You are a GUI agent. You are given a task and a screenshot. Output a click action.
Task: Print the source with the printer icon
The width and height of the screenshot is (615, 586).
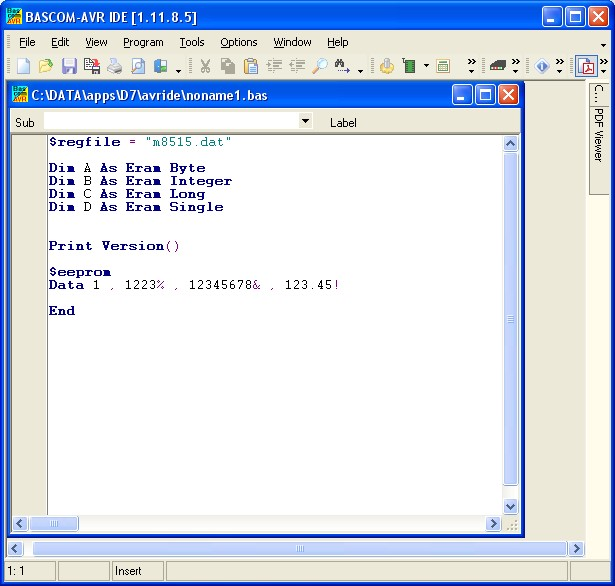(x=115, y=66)
